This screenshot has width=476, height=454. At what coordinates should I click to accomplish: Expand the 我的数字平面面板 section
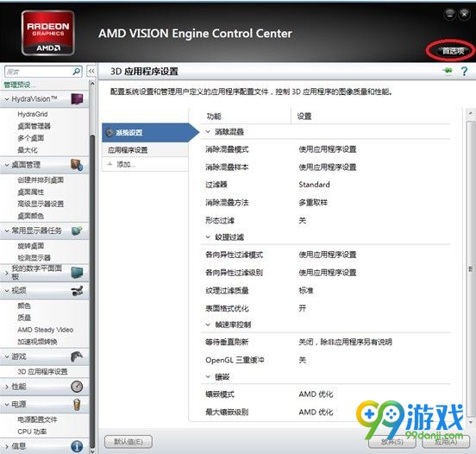(7, 273)
